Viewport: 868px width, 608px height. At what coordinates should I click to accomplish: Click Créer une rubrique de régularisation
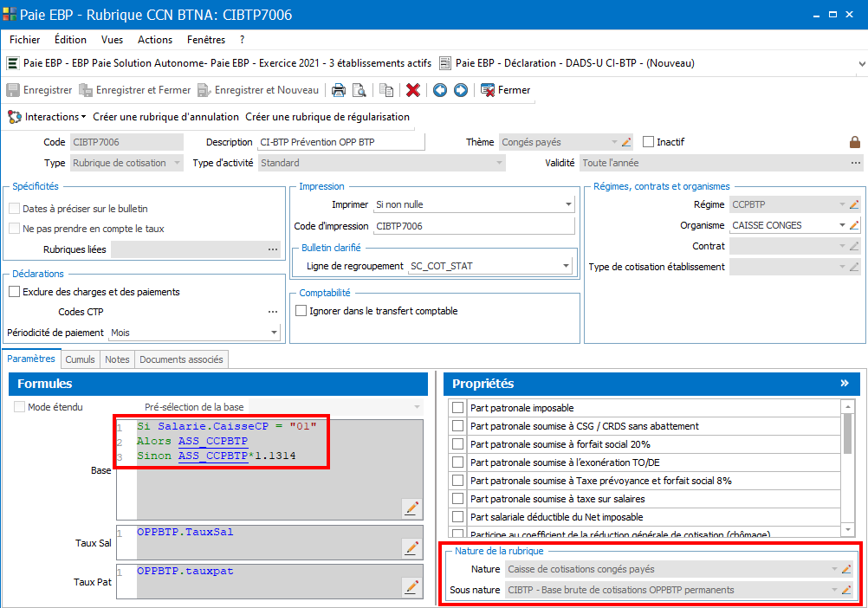[327, 117]
